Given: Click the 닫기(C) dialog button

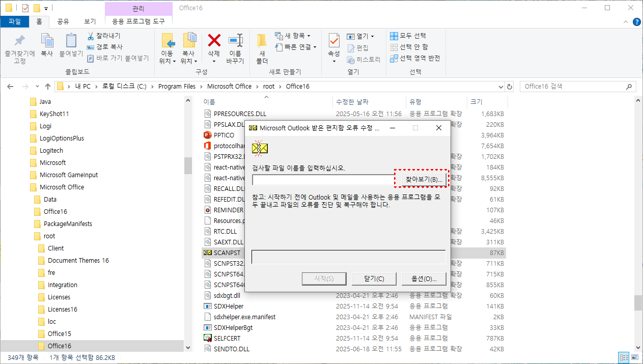Looking at the screenshot, I should click(x=374, y=278).
